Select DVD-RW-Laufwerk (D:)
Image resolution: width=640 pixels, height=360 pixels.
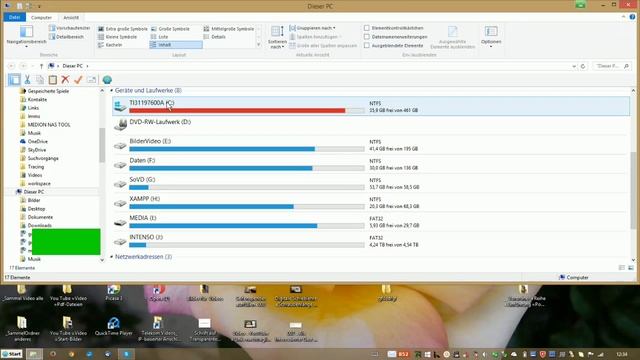pos(371,124)
